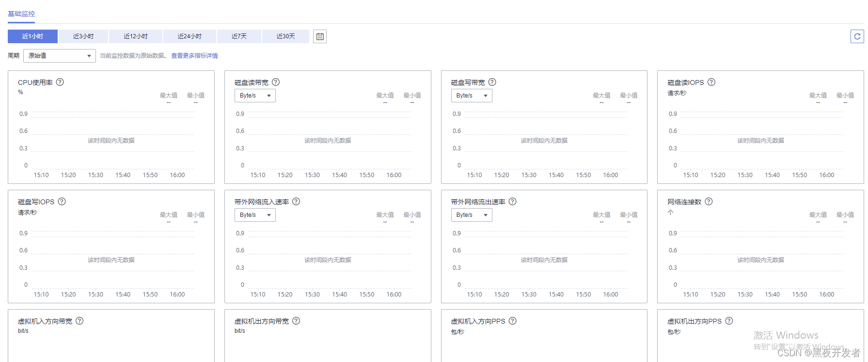Open the 查看更多指标详情 link
868x362 pixels.
pos(194,56)
